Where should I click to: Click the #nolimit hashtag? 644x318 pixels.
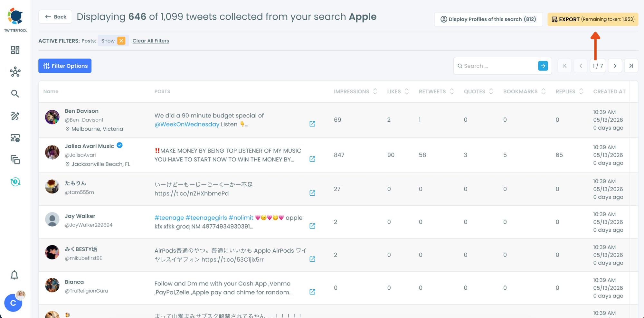tap(241, 218)
